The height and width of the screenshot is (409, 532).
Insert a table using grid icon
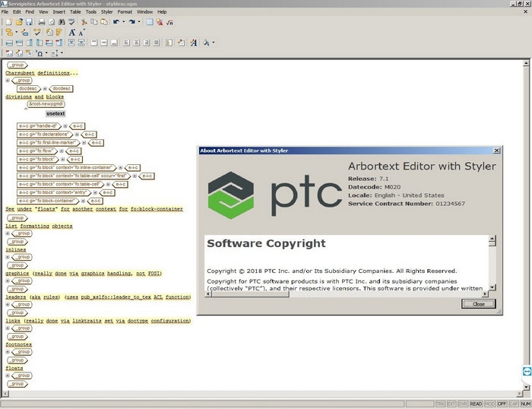149,22
